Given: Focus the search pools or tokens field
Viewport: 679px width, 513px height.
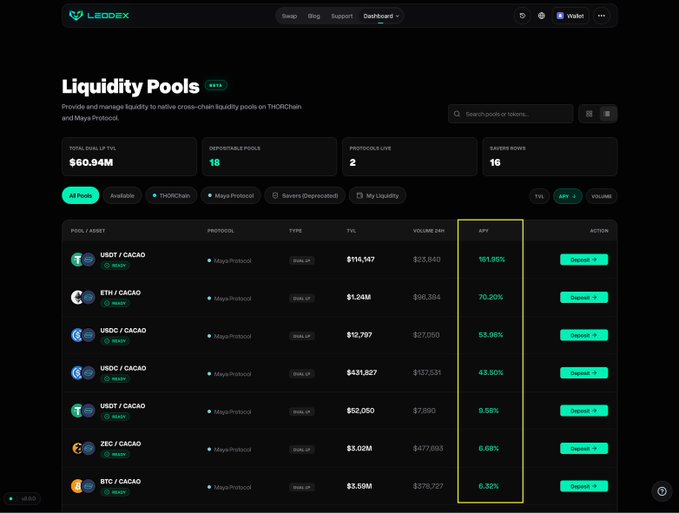Looking at the screenshot, I should pyautogui.click(x=511, y=114).
